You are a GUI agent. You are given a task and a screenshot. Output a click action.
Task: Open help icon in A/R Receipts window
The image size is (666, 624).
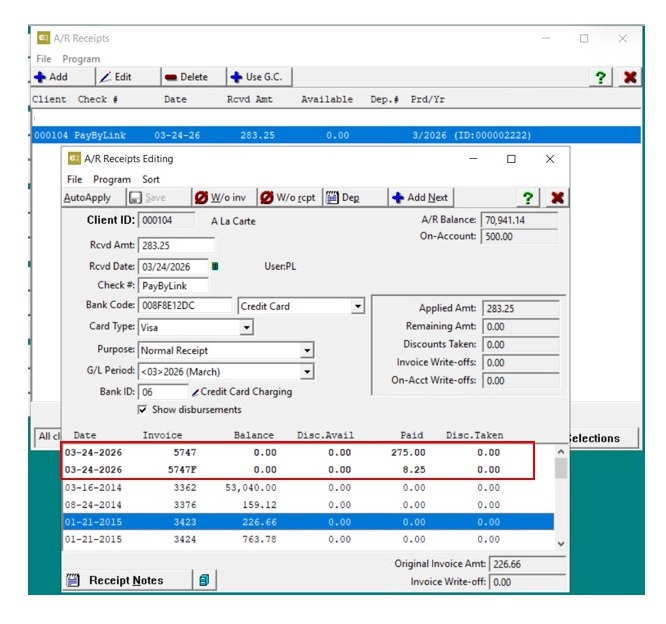click(x=601, y=77)
